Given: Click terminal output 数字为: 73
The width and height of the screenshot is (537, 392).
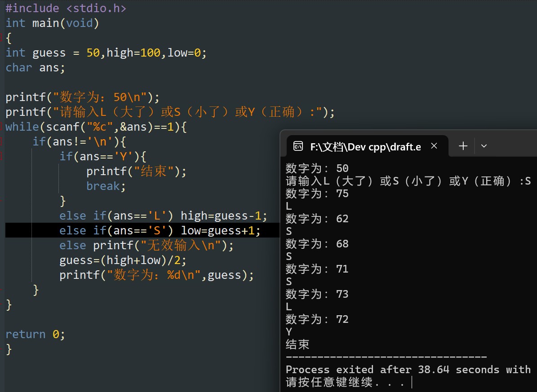Looking at the screenshot, I should click(x=317, y=294).
